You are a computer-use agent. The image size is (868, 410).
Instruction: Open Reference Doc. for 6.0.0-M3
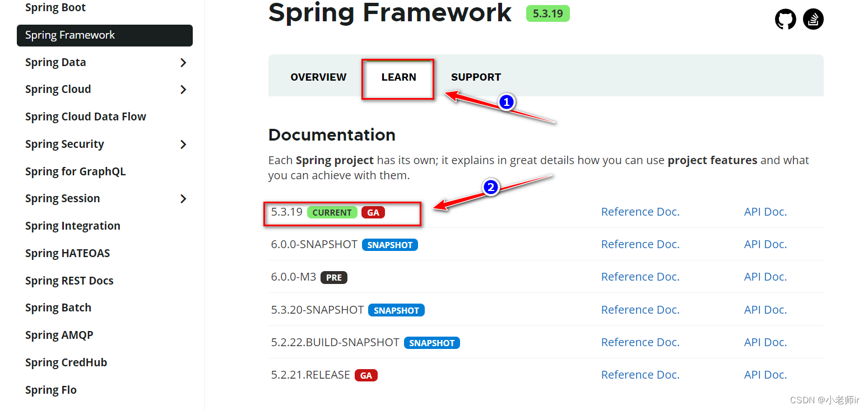640,277
